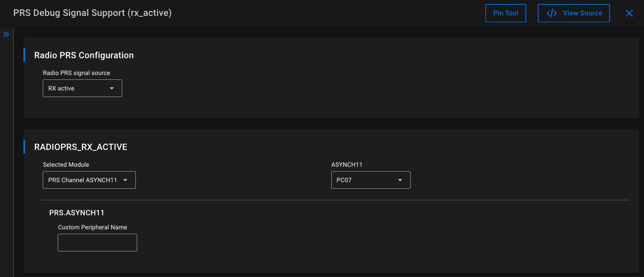This screenshot has height=277, width=644.
Task: Focus the Custom Peripheral Name text field
Action: [97, 243]
